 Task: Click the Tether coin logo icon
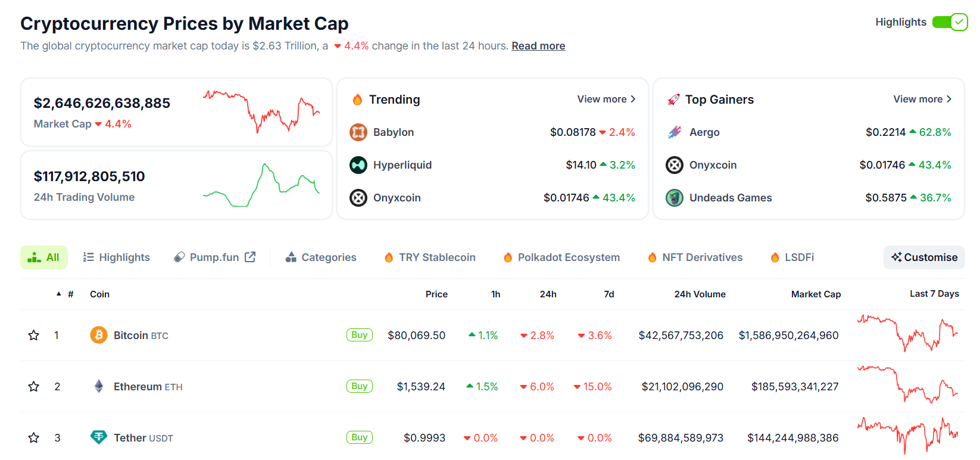click(99, 437)
